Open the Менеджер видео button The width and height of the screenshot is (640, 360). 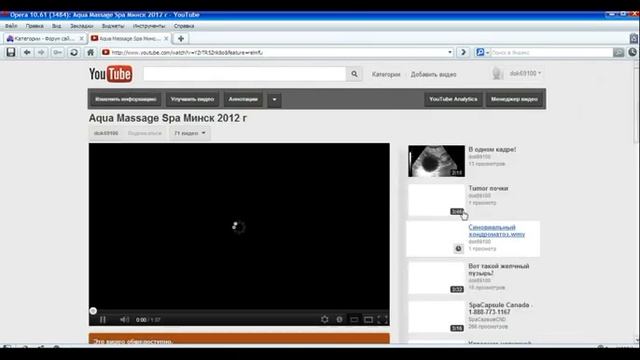click(514, 99)
